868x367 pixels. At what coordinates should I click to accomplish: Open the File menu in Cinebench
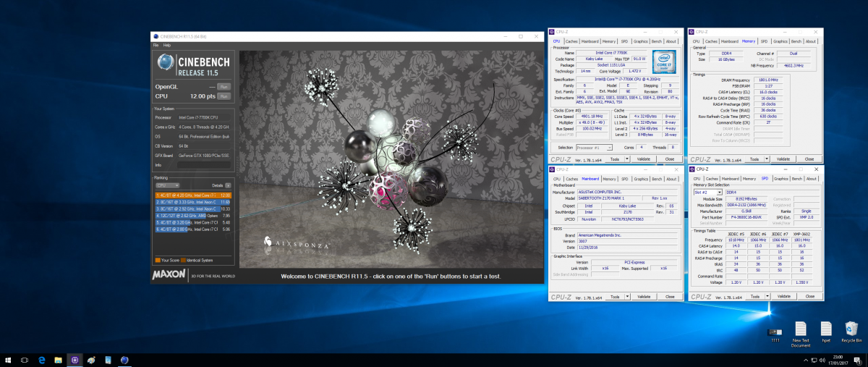pyautogui.click(x=156, y=45)
